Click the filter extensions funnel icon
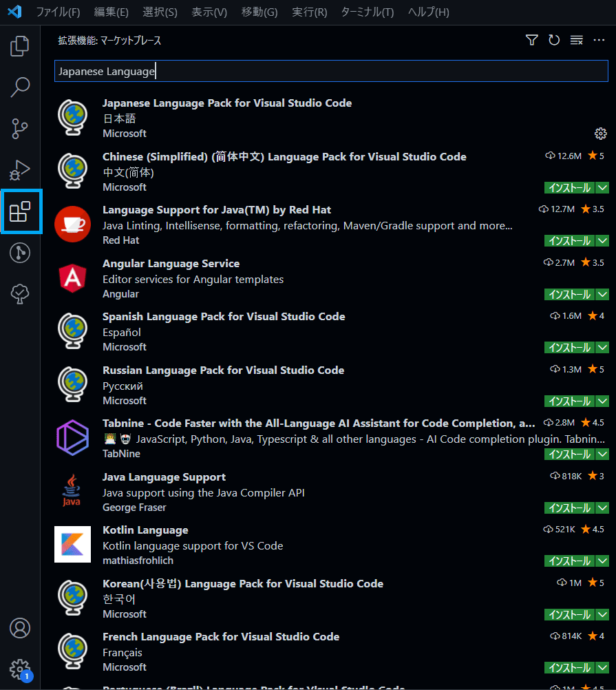The image size is (616, 690). pyautogui.click(x=531, y=41)
